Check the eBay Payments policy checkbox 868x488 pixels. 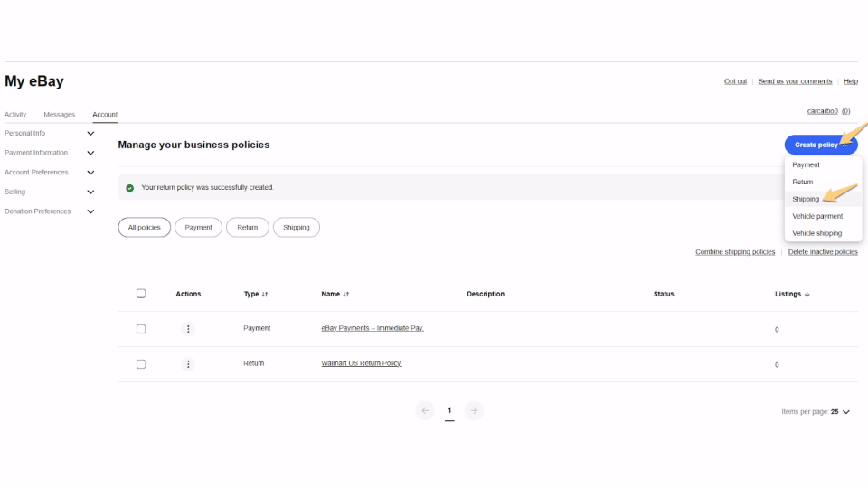[141, 329]
